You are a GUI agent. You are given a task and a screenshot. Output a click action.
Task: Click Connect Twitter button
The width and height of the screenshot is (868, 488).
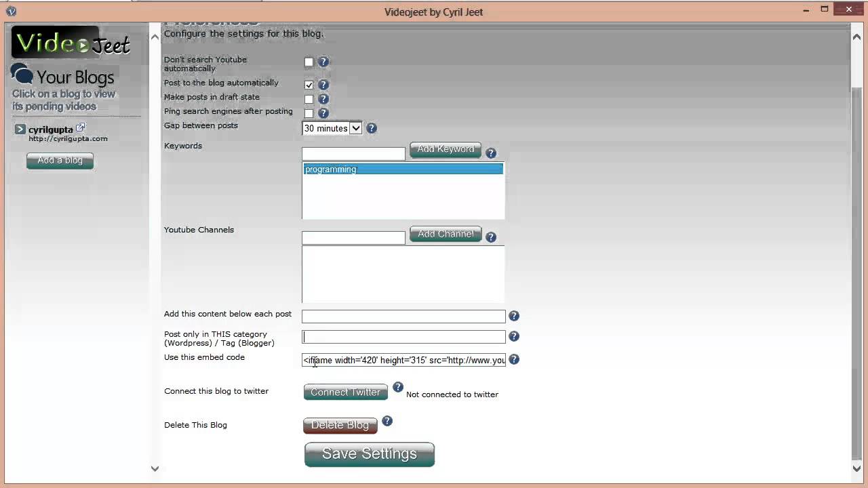click(346, 392)
